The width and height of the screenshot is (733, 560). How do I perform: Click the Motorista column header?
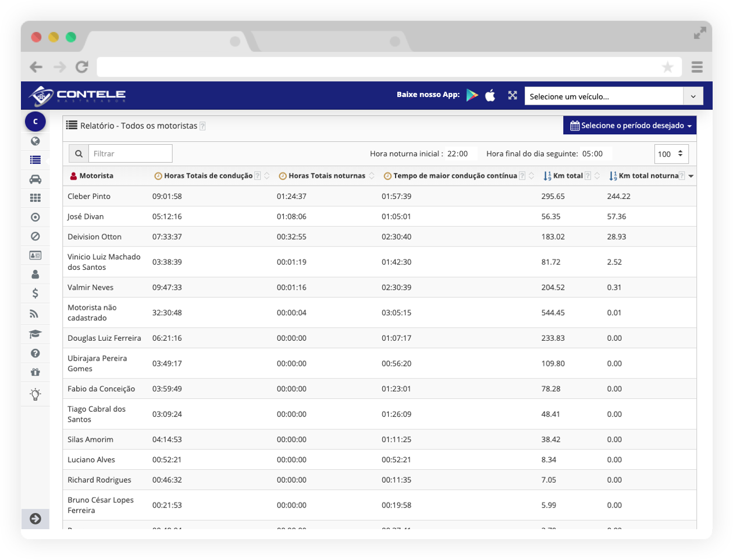click(x=96, y=176)
